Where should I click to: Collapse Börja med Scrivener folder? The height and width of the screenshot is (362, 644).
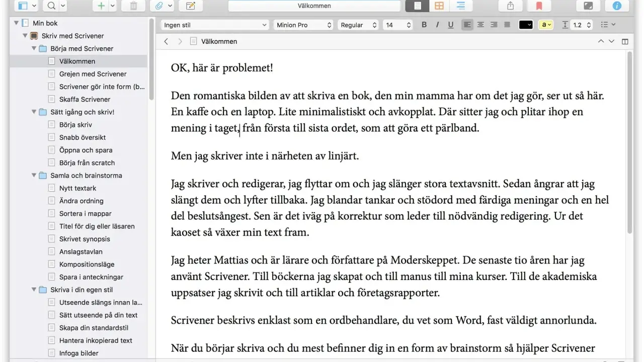(34, 49)
